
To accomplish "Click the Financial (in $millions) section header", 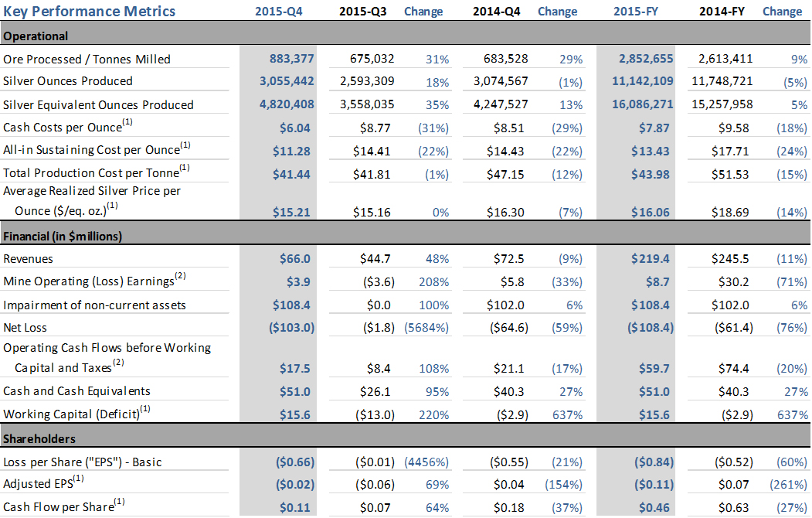I will [x=63, y=237].
